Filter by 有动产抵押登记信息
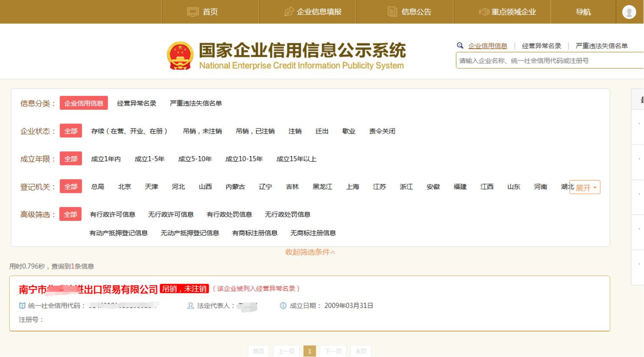Screen dimensions: 644x357 119,233
